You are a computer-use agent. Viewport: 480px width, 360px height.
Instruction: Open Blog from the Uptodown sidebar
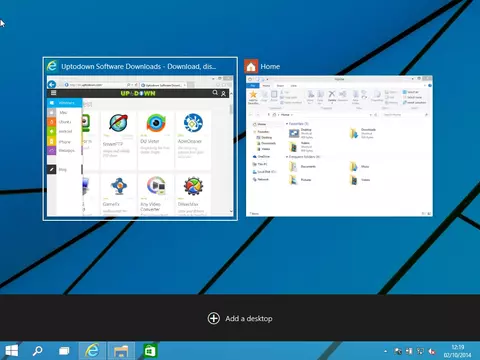(x=65, y=169)
